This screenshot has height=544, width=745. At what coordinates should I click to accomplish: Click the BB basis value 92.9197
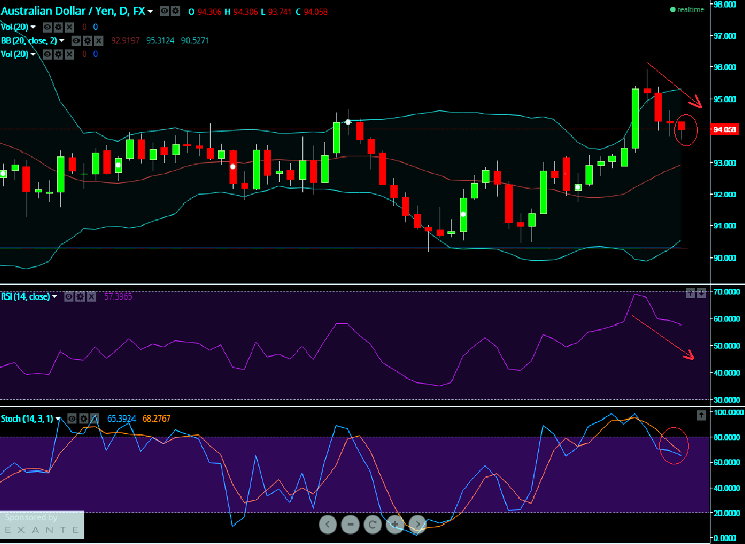(125, 41)
